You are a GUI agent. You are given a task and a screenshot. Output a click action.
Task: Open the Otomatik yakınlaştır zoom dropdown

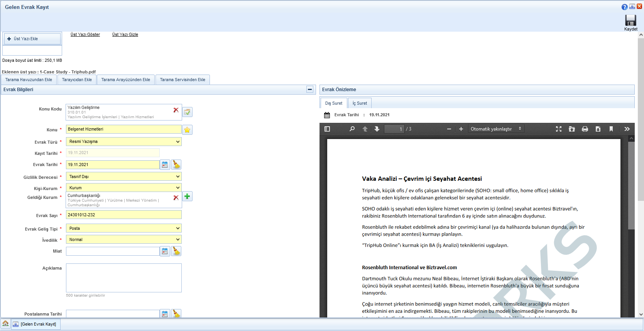click(x=496, y=129)
